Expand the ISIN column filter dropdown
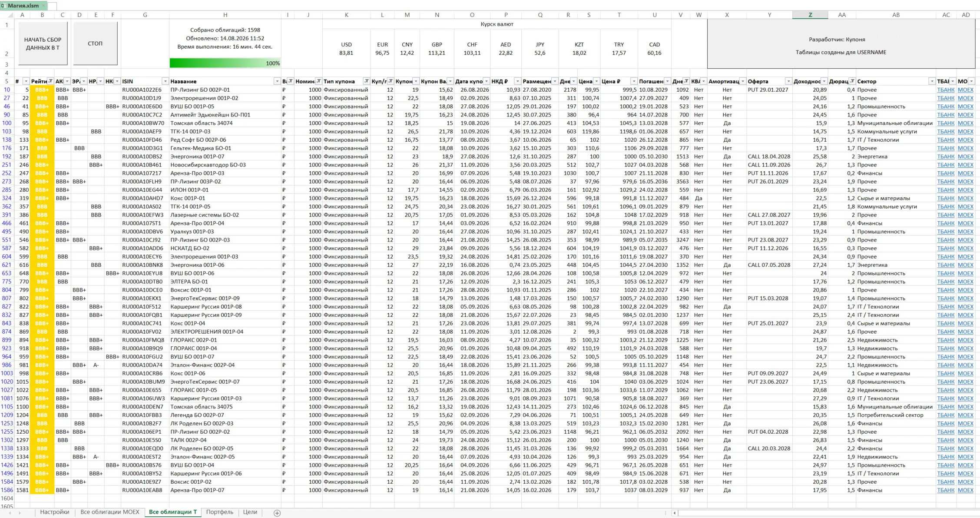This screenshot has height=518, width=980. (165, 81)
